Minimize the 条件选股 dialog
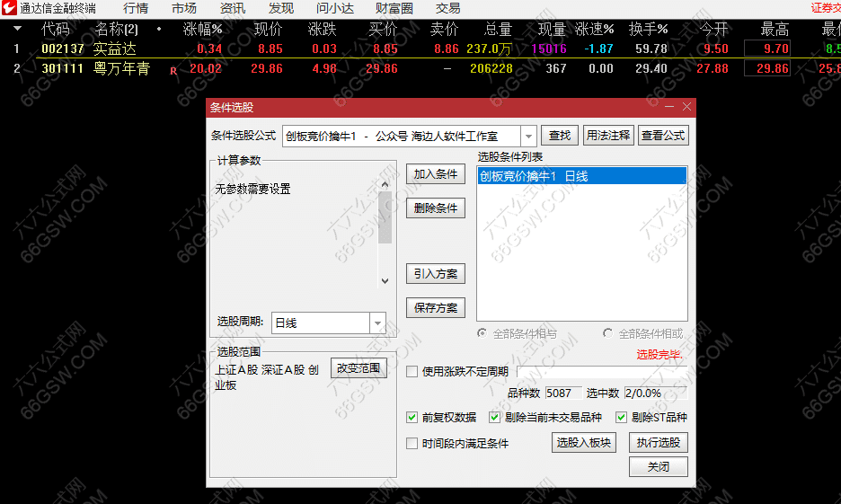This screenshot has height=504, width=841. (669, 107)
